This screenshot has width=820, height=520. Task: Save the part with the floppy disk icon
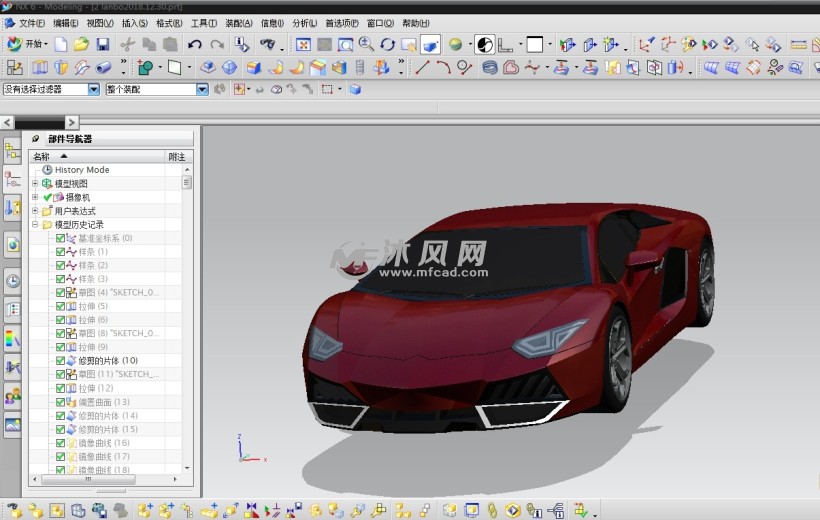[x=102, y=44]
